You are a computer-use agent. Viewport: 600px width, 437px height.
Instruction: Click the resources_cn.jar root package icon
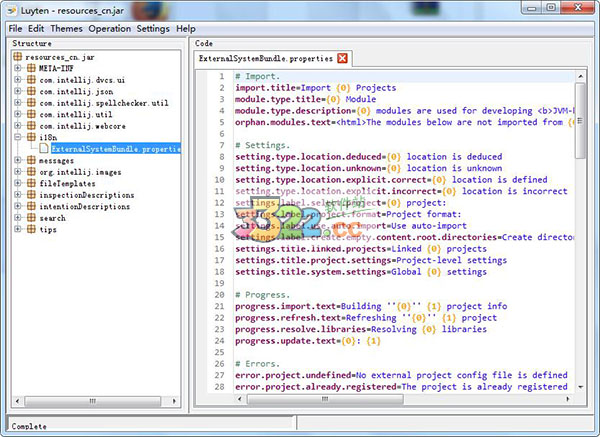tap(18, 57)
